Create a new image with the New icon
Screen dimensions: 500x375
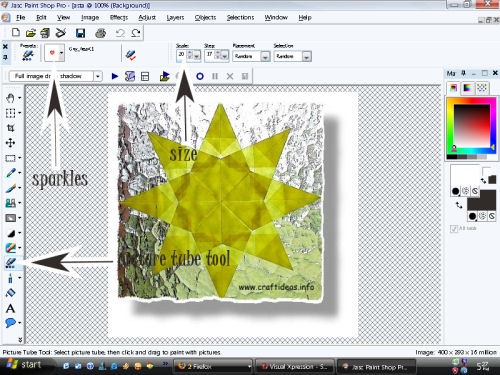coord(15,33)
